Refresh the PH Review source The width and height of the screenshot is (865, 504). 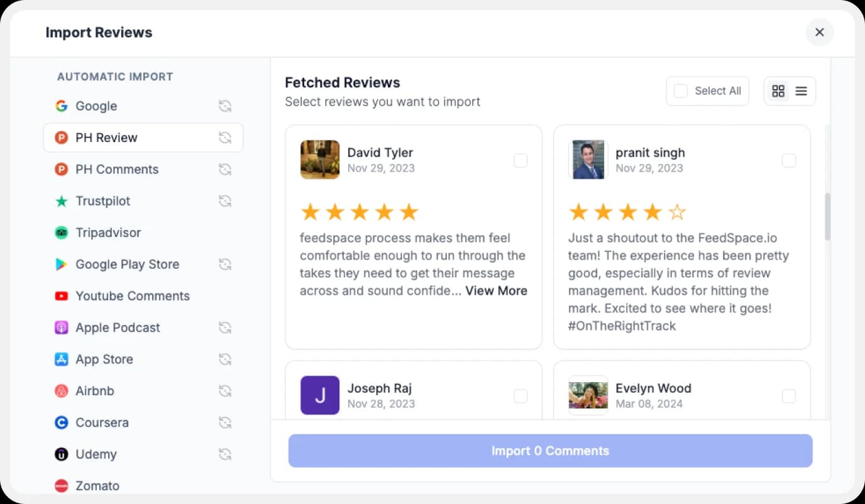coord(225,138)
